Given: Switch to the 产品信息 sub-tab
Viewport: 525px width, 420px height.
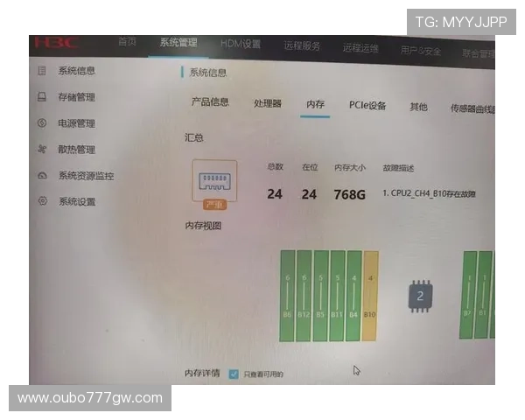Looking at the screenshot, I should [210, 101].
